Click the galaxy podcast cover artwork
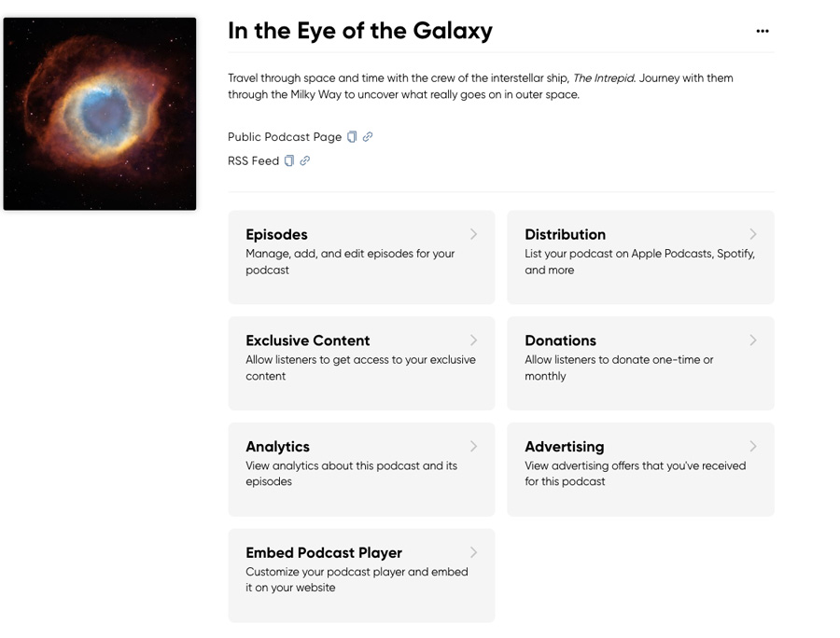Viewport: 840px width, 638px height. [100, 114]
